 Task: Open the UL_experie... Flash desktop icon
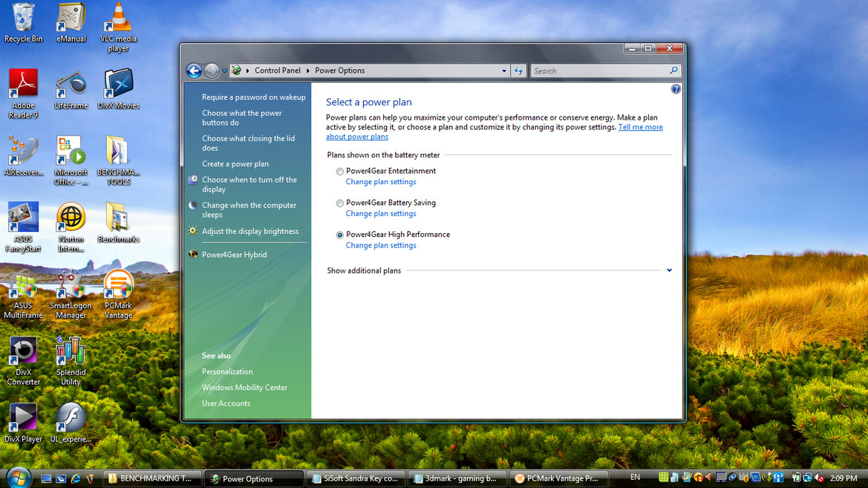point(71,423)
